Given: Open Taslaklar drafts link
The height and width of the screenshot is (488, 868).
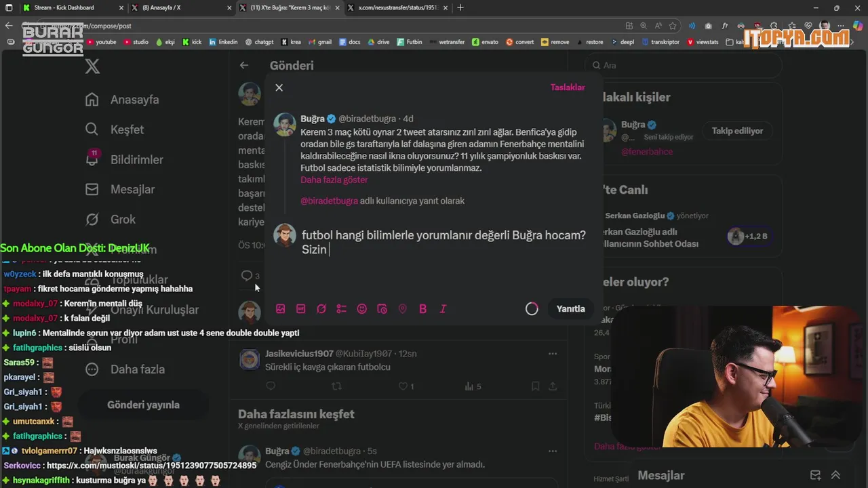Looking at the screenshot, I should [x=568, y=87].
